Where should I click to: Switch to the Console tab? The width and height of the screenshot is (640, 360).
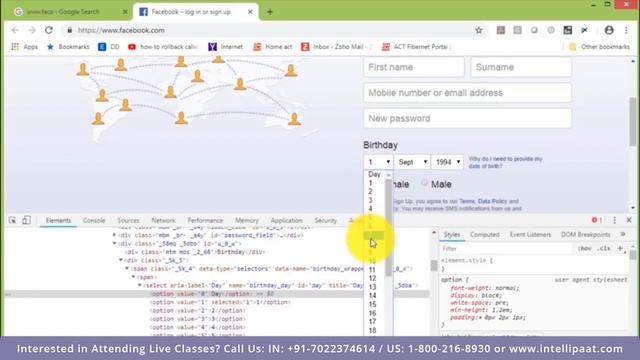click(94, 220)
